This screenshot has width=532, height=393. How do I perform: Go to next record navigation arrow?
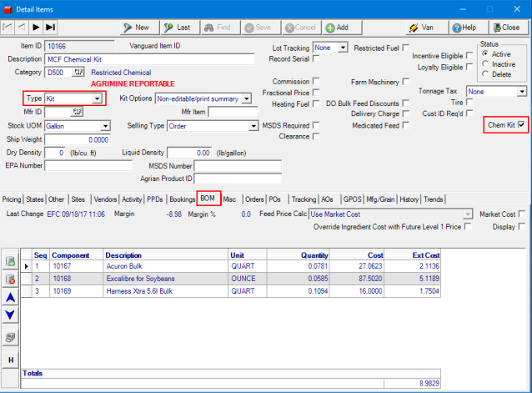pos(36,28)
